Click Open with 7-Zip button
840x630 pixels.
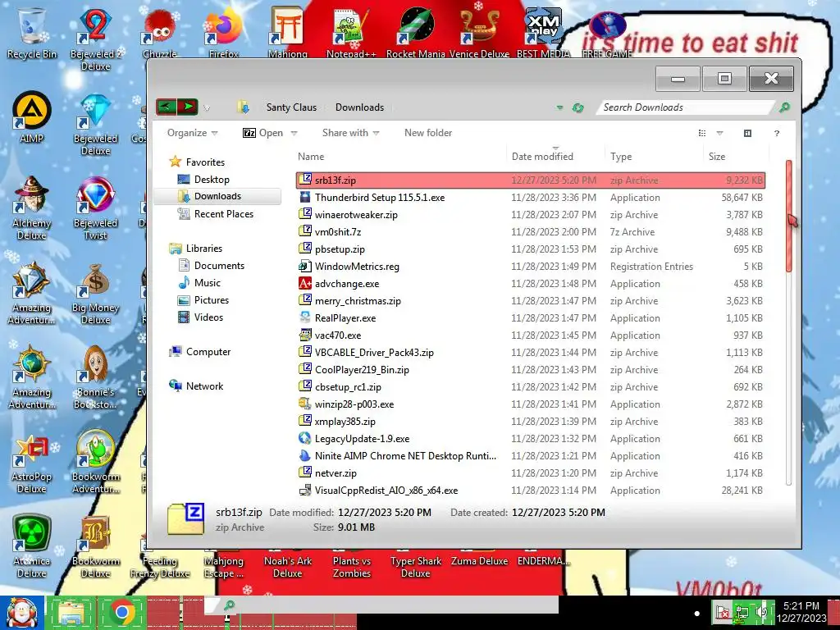tap(263, 133)
